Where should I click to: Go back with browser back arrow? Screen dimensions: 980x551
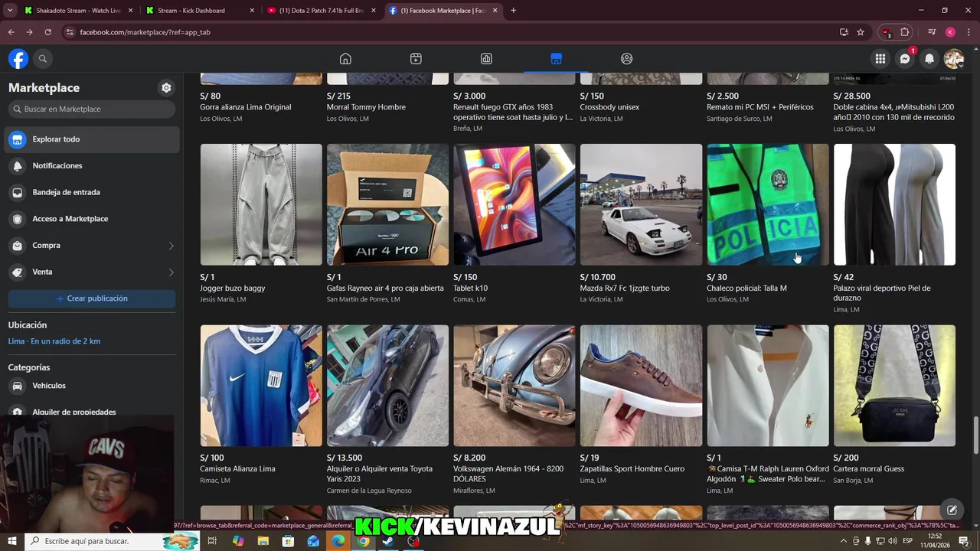(11, 32)
